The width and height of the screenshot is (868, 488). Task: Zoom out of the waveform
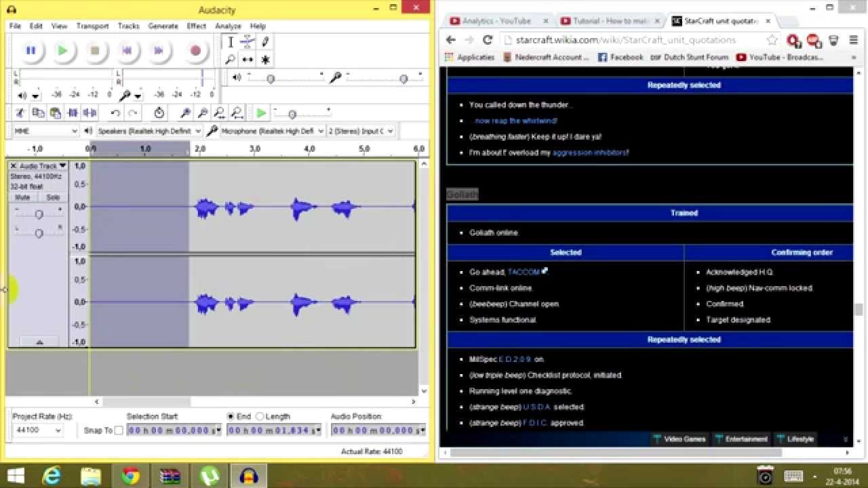(x=202, y=113)
